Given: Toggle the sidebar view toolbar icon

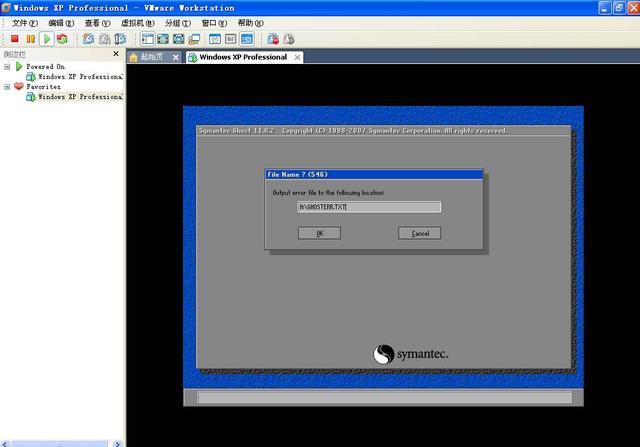Looking at the screenshot, I should point(148,39).
